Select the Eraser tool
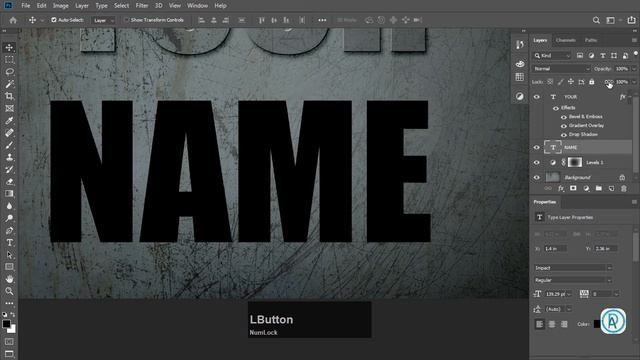The image size is (640, 360). [x=9, y=182]
